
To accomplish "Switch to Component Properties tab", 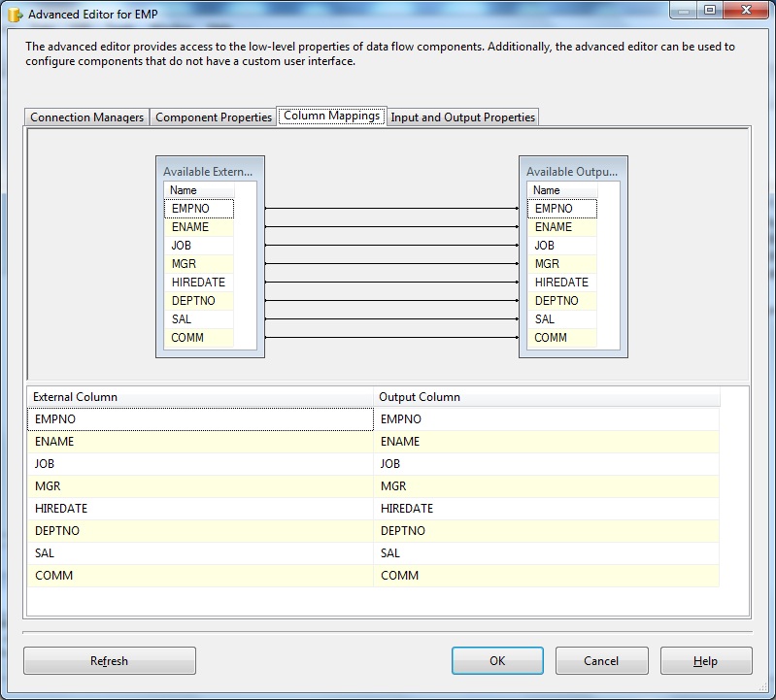I will tap(214, 117).
